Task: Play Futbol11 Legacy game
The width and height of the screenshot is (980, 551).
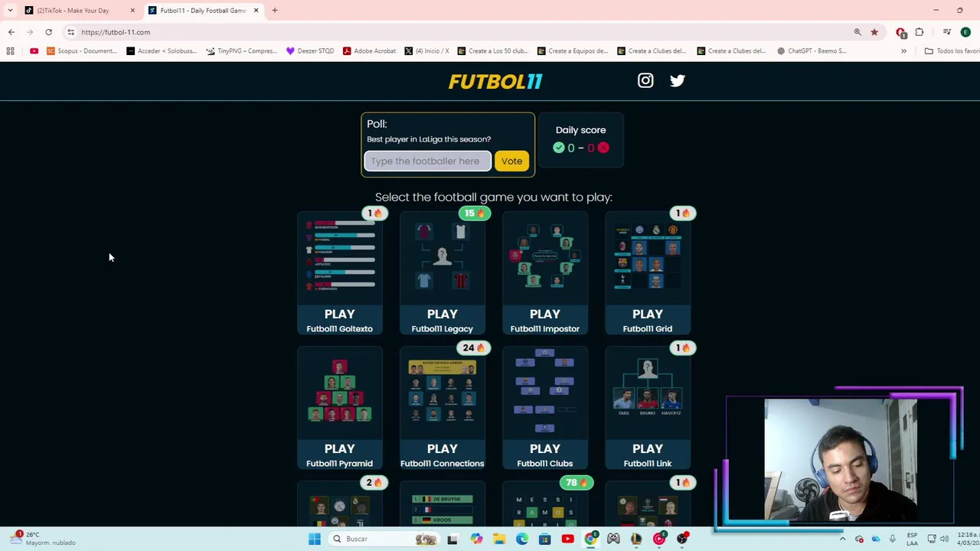Action: tap(442, 320)
